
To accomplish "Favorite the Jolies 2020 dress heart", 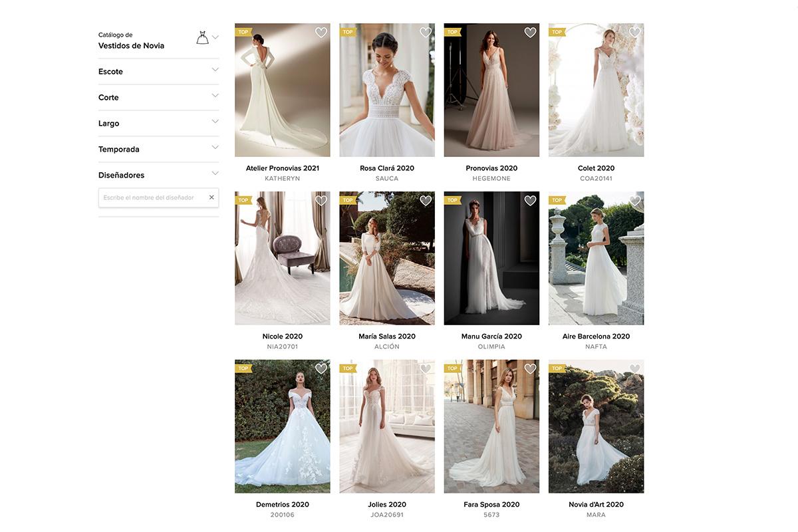I will click(426, 369).
